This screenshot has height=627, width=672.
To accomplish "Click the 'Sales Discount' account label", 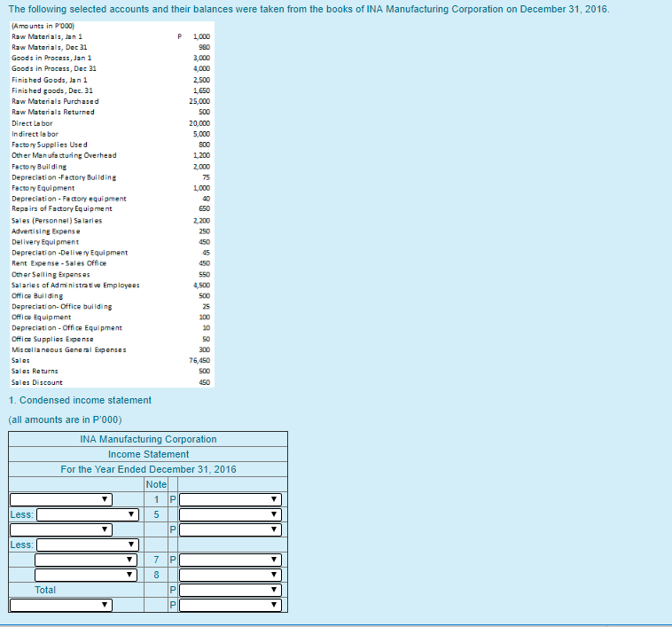I will pyautogui.click(x=37, y=382).
